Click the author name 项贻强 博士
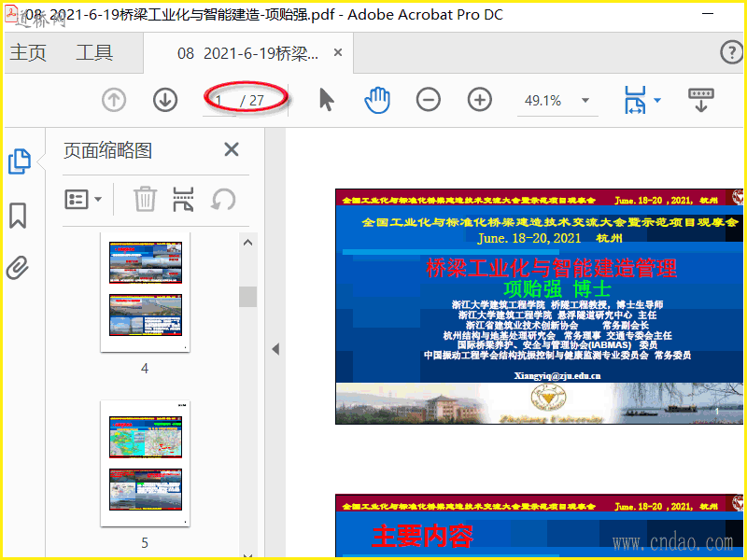Viewport: 747px width, 560px height. coord(557,289)
